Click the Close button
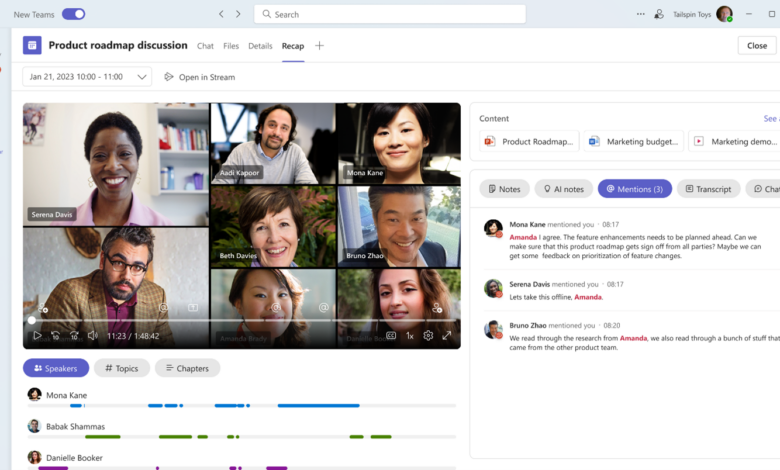Image resolution: width=780 pixels, height=470 pixels. tap(757, 45)
